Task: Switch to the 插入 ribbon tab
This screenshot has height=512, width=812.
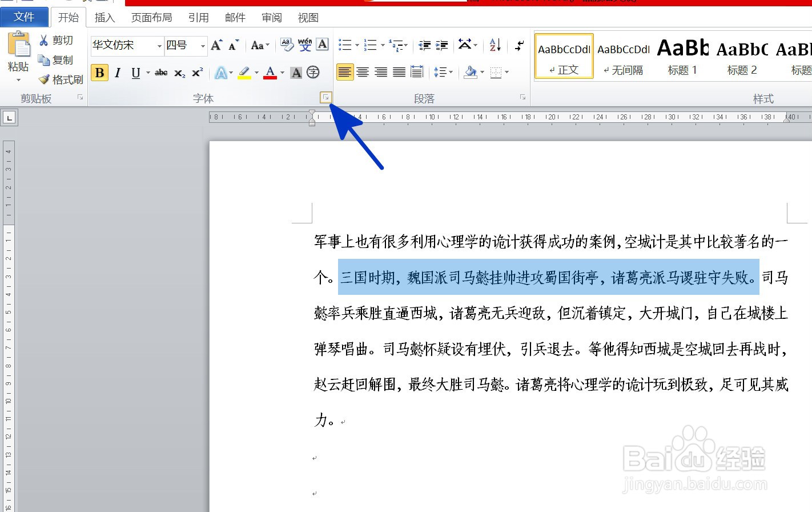Action: [104, 18]
